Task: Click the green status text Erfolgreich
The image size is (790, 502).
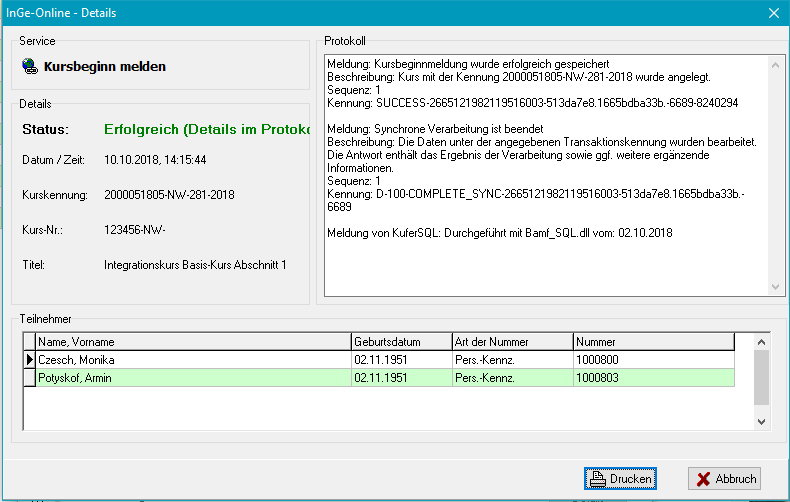Action: [207, 130]
